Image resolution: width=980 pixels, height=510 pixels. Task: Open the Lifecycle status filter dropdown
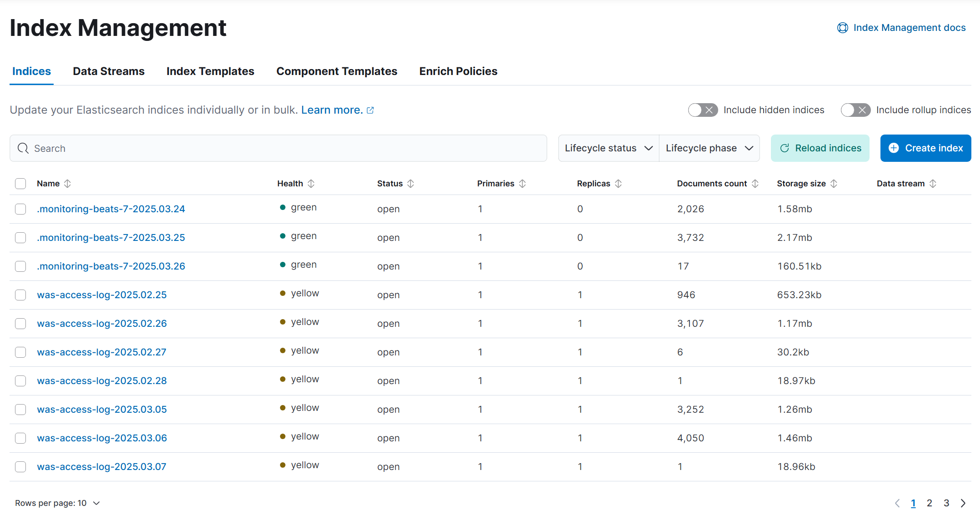point(608,148)
